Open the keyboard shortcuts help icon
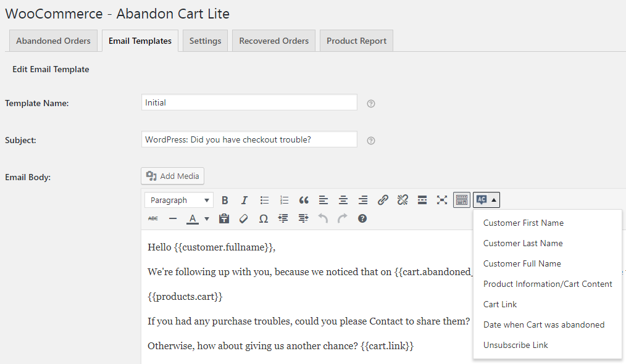The image size is (626, 364). (362, 218)
